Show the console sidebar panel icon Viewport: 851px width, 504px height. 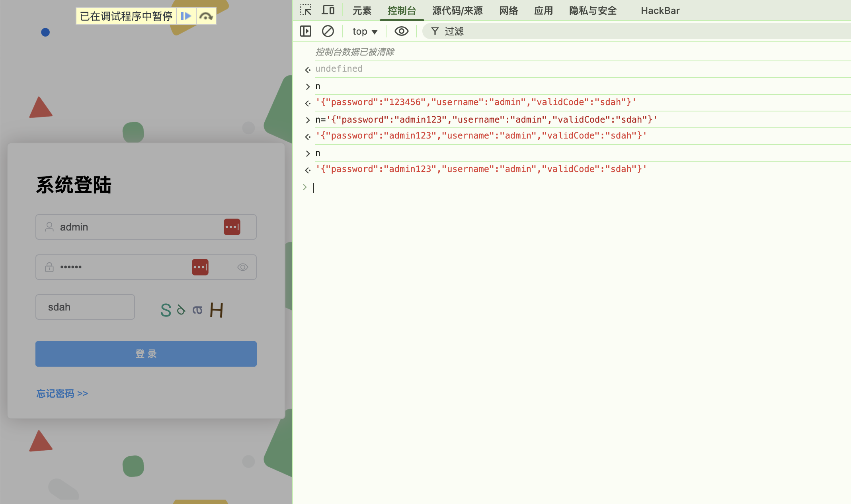pos(306,31)
